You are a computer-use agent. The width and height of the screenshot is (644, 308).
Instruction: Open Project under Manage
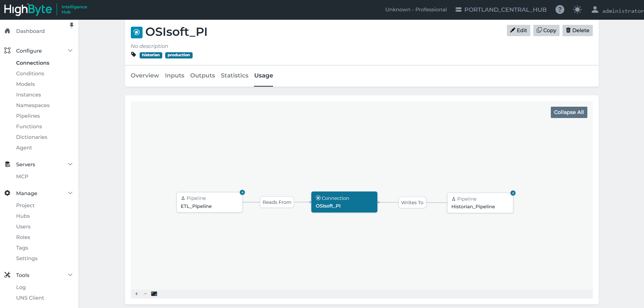25,205
